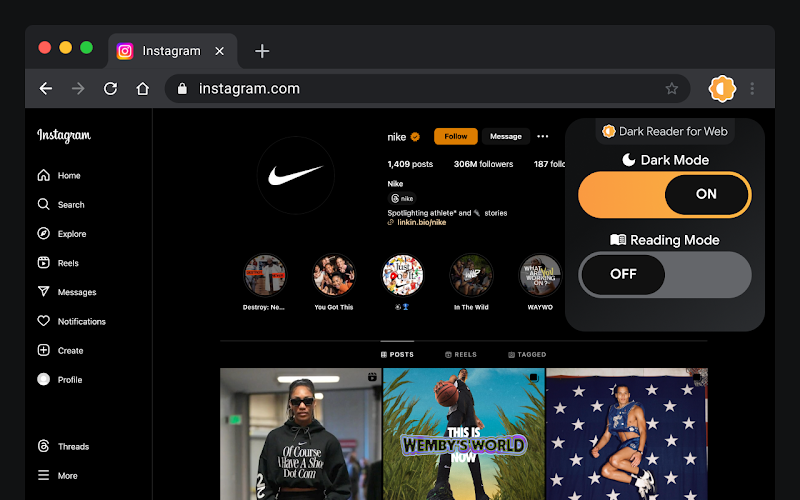Open the Destroy: Ne... story highlight

(264, 276)
